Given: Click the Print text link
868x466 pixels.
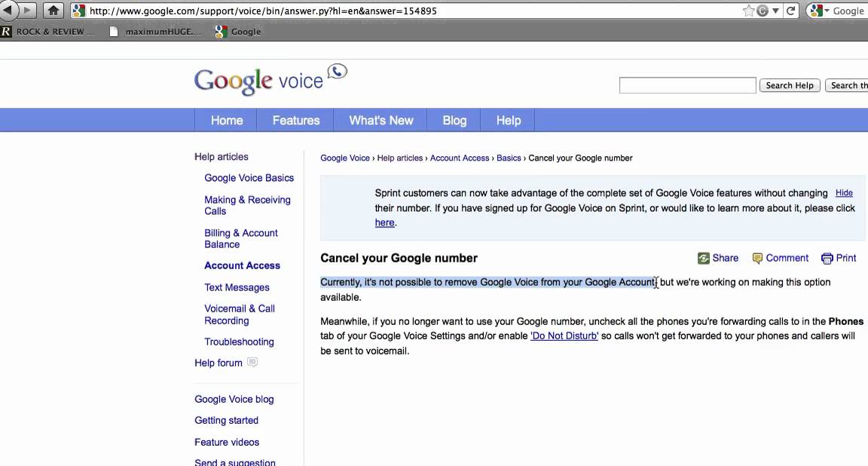Looking at the screenshot, I should pyautogui.click(x=846, y=258).
